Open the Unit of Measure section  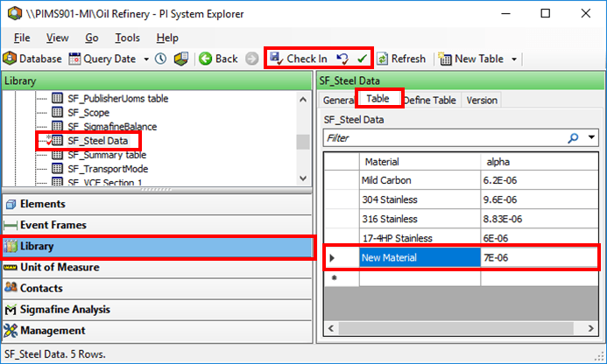[x=157, y=267]
